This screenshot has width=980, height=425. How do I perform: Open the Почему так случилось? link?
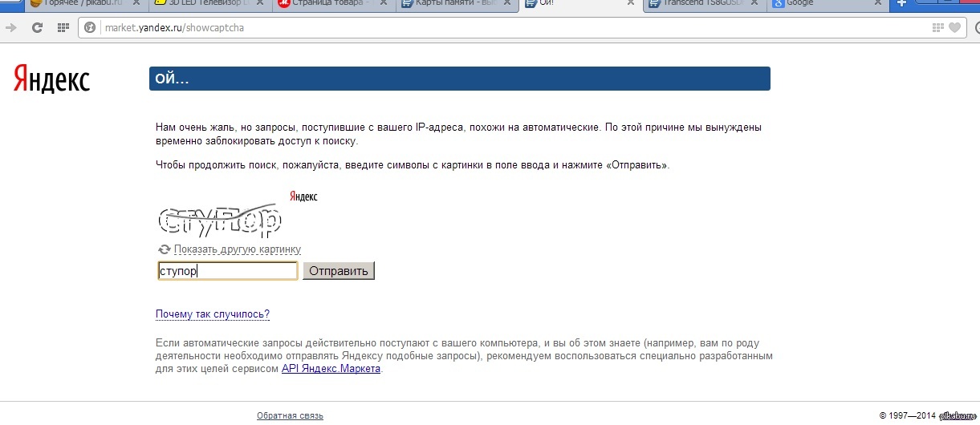click(x=212, y=314)
